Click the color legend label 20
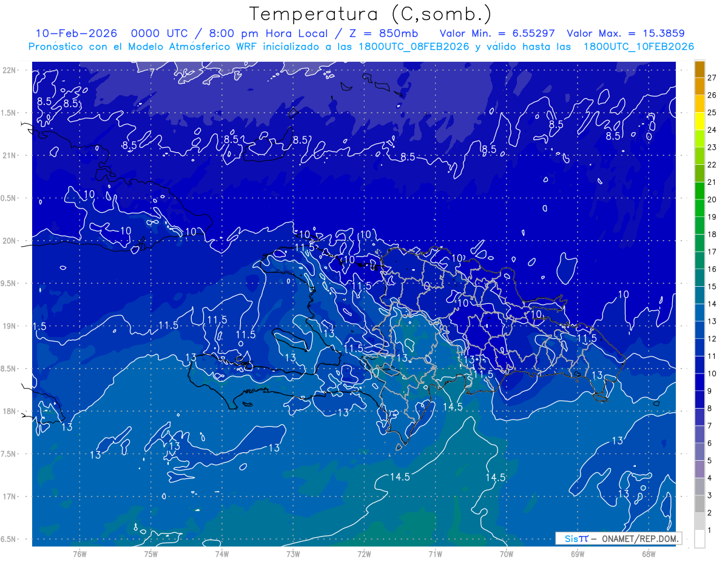 click(712, 199)
